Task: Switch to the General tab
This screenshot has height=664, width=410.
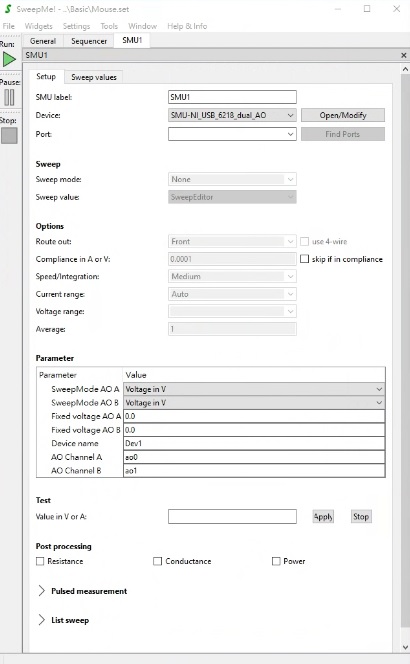Action: [43, 41]
